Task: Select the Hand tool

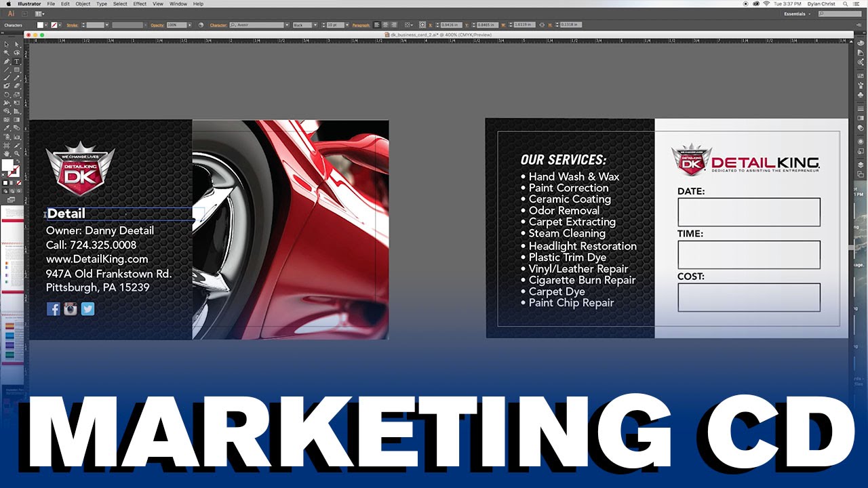Action: pyautogui.click(x=7, y=153)
